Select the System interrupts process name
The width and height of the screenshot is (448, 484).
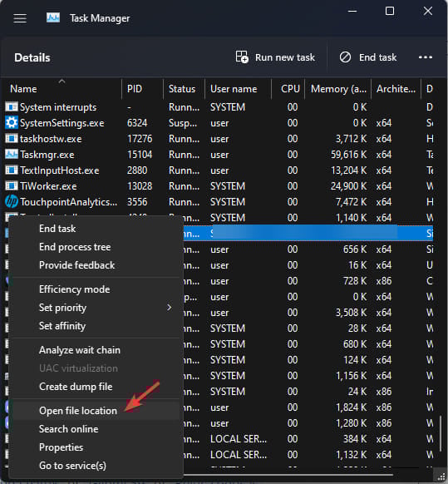(58, 107)
